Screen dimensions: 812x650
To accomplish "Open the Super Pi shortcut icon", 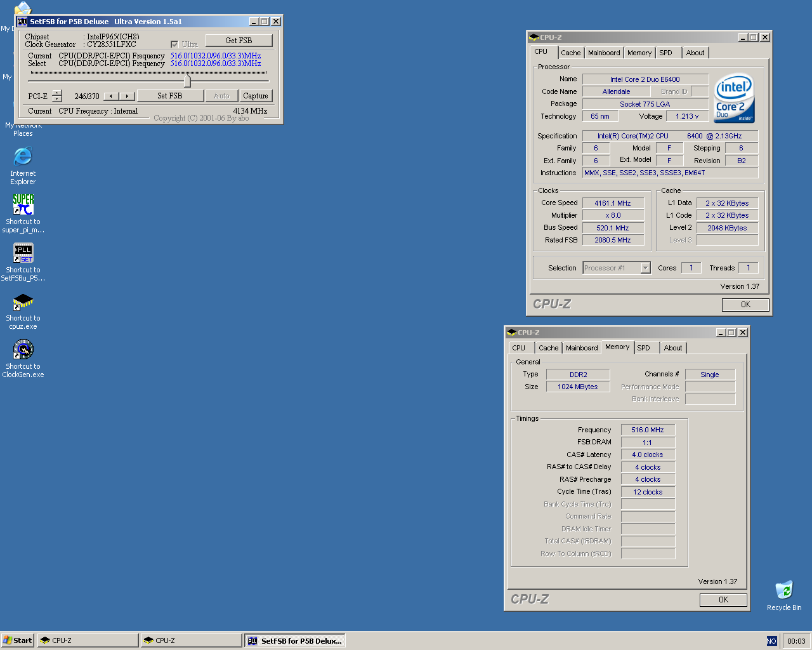I will click(23, 204).
